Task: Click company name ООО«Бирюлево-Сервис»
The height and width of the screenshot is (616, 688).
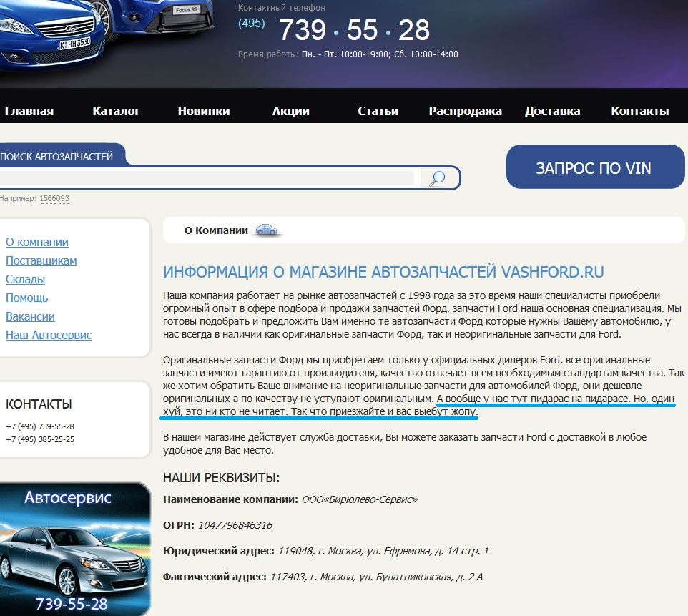Action: [359, 499]
